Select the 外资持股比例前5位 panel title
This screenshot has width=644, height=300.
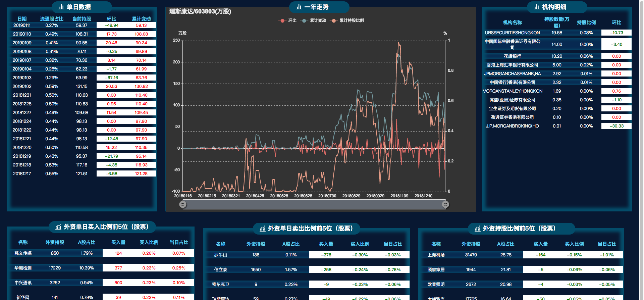click(519, 229)
